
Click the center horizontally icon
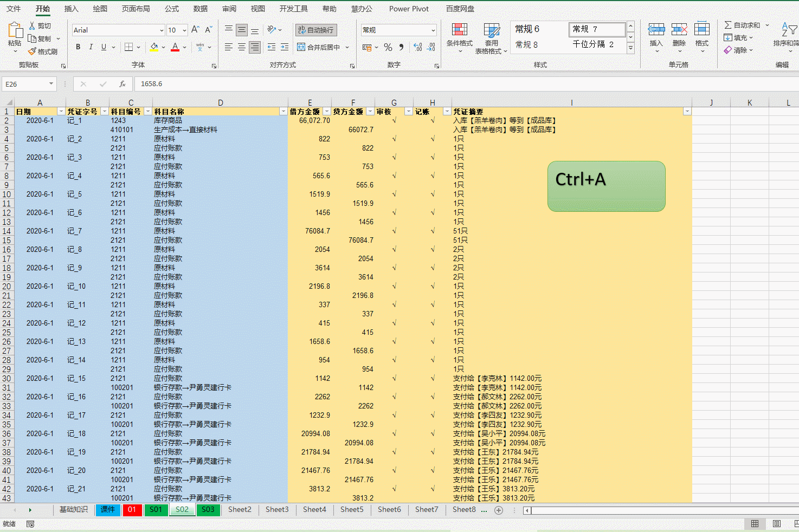coord(242,47)
